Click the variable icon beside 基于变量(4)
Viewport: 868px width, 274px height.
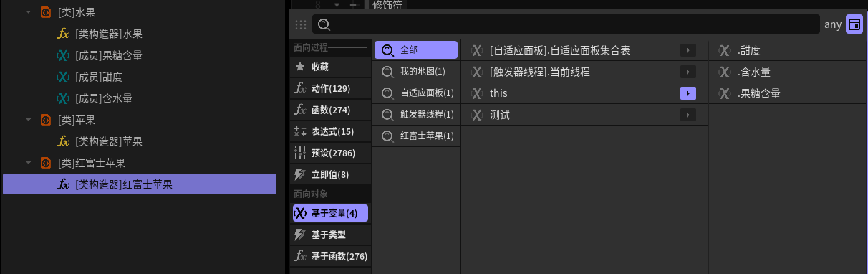(300, 213)
